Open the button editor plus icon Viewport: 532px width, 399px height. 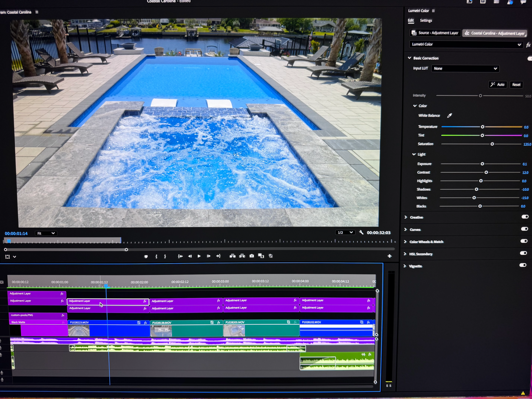pos(389,256)
